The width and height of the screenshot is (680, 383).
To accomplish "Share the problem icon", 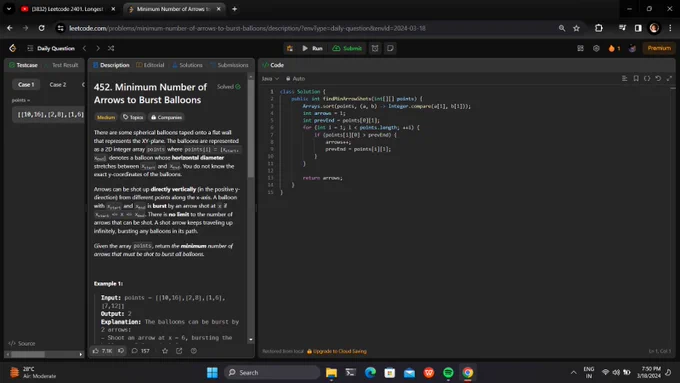I will [x=179, y=350].
